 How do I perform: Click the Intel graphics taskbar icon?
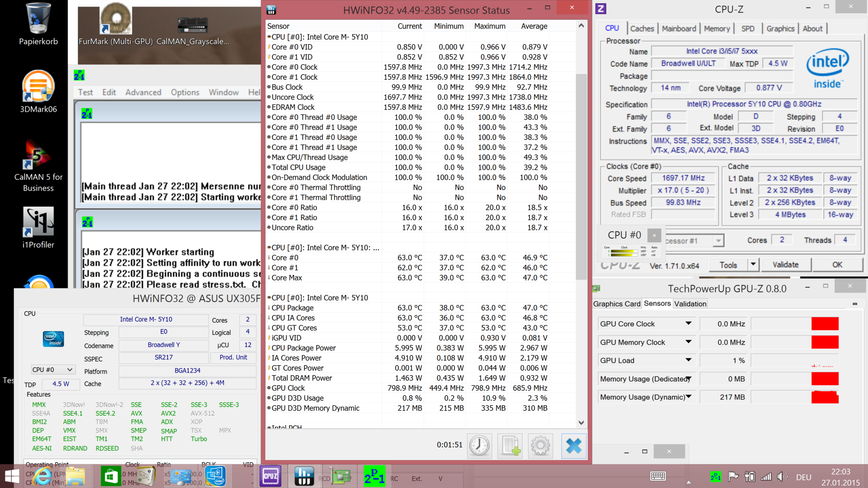[216, 476]
